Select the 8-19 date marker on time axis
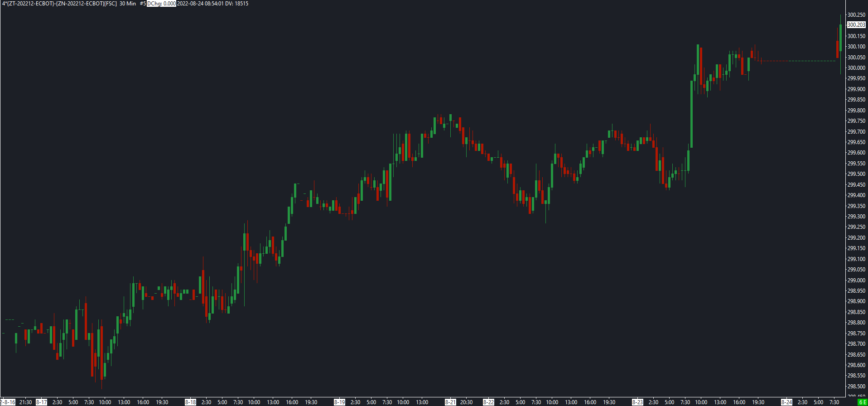Viewport: 868px width, 406px height. tap(340, 402)
